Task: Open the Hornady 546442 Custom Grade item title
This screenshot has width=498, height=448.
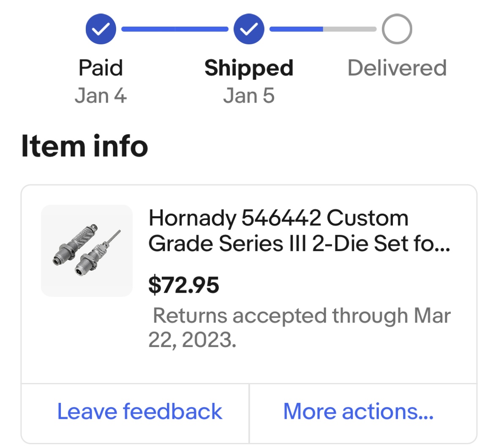Action: pos(299,231)
